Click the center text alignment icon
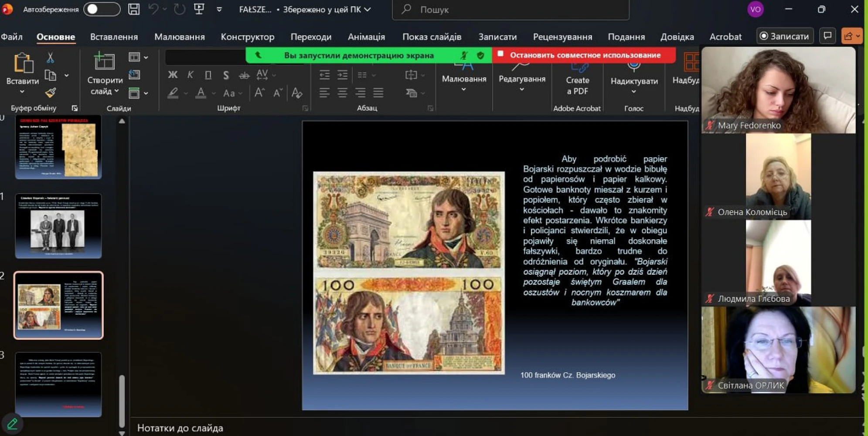The width and height of the screenshot is (868, 436). pyautogui.click(x=342, y=93)
